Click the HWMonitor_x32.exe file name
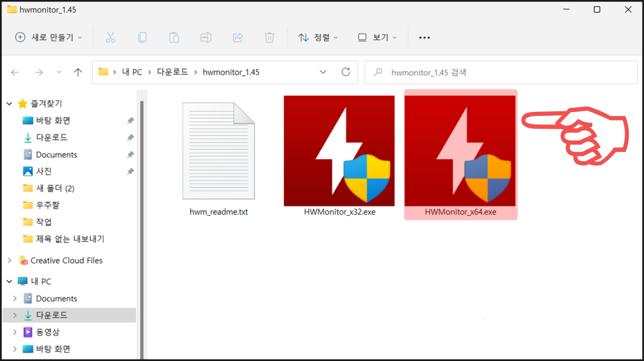The image size is (644, 361). click(339, 212)
